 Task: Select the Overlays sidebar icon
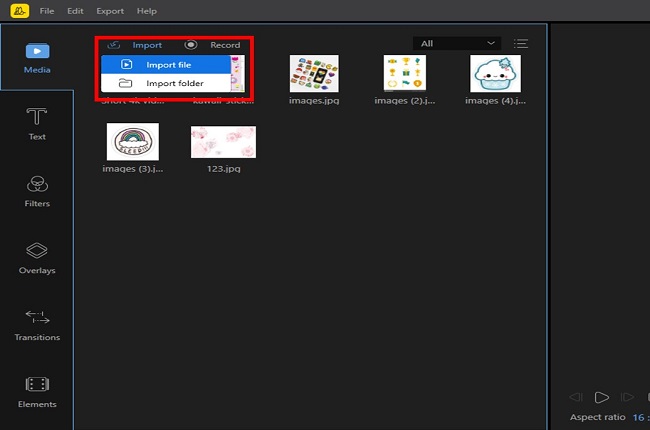(x=37, y=258)
